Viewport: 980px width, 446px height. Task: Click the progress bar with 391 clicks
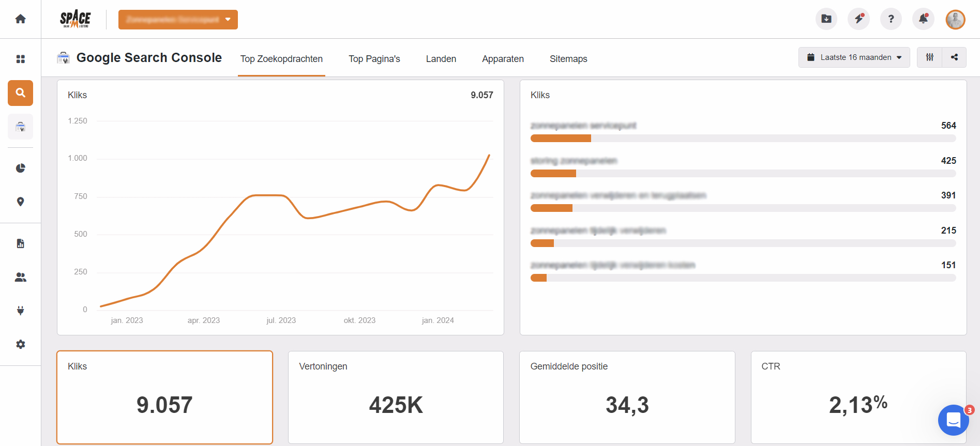pyautogui.click(x=743, y=208)
